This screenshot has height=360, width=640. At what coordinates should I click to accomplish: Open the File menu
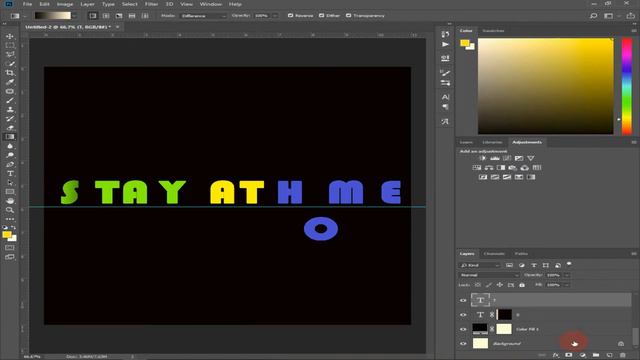point(27,4)
